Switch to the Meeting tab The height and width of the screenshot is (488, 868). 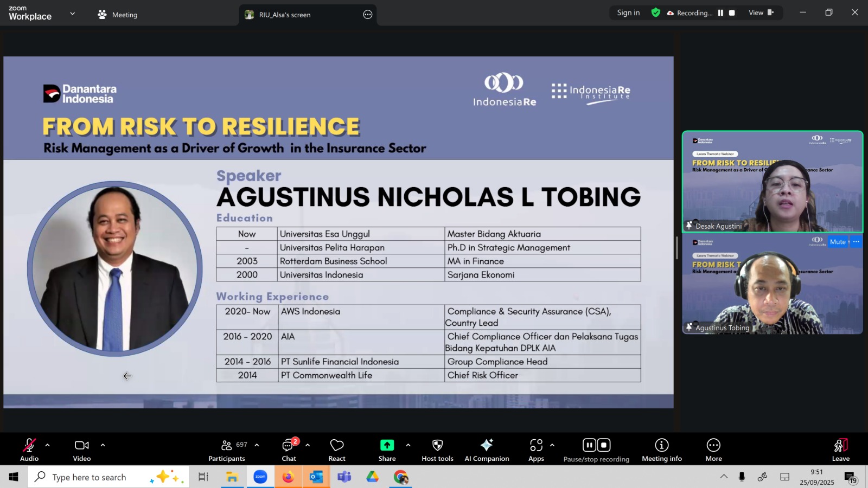point(118,15)
